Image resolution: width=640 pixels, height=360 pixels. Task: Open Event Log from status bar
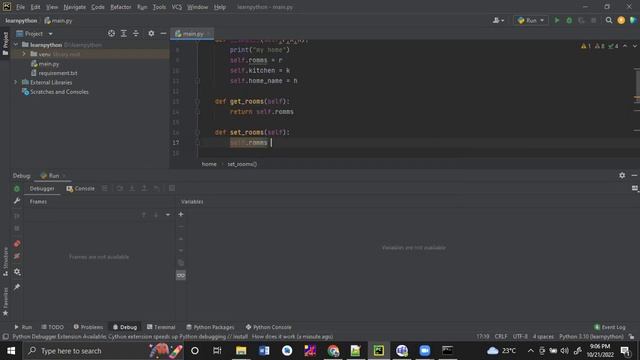pos(610,327)
